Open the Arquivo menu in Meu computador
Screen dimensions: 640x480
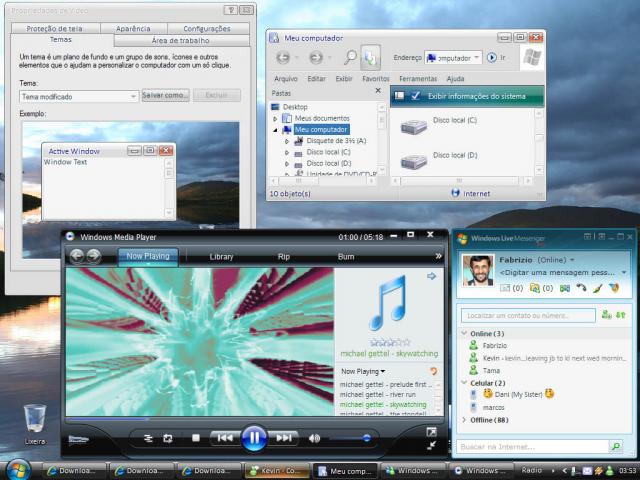click(x=286, y=79)
